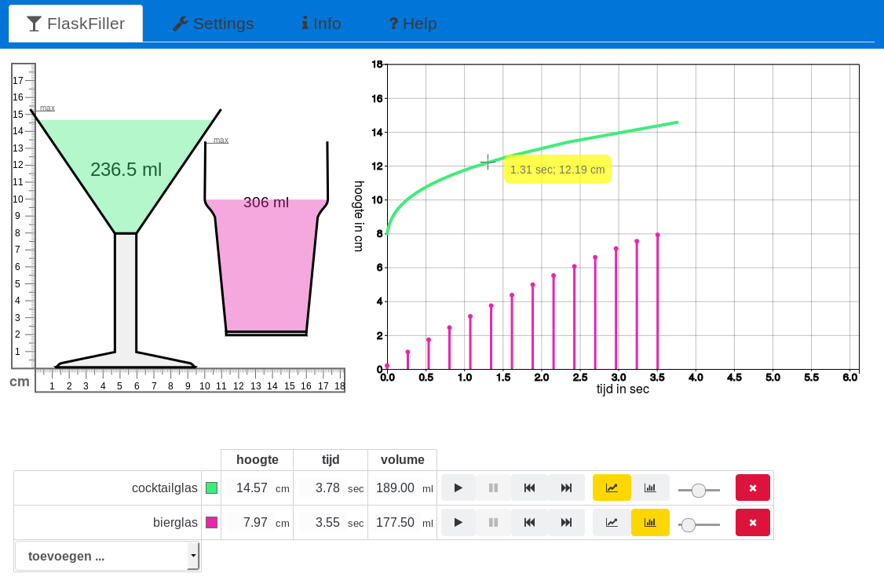Screen dimensions: 884x588
Task: Open the Info tab
Action: (321, 24)
